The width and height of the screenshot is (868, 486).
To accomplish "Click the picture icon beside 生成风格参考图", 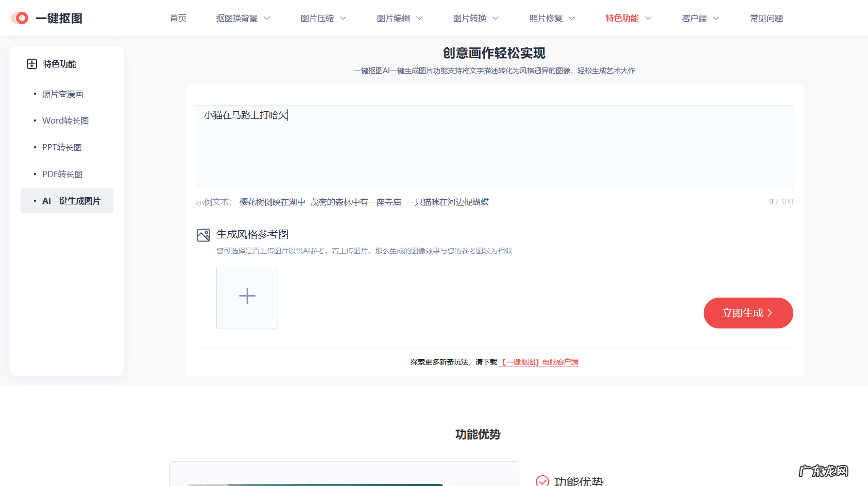I will pyautogui.click(x=203, y=235).
